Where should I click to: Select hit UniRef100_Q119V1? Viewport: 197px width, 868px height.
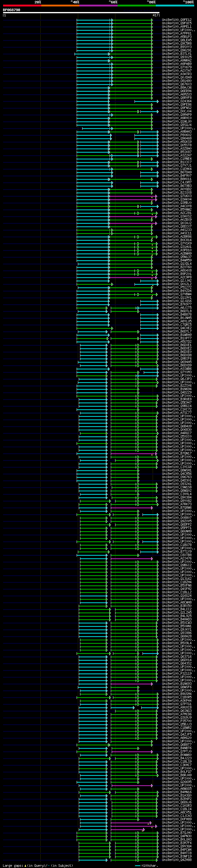[x=177, y=297]
